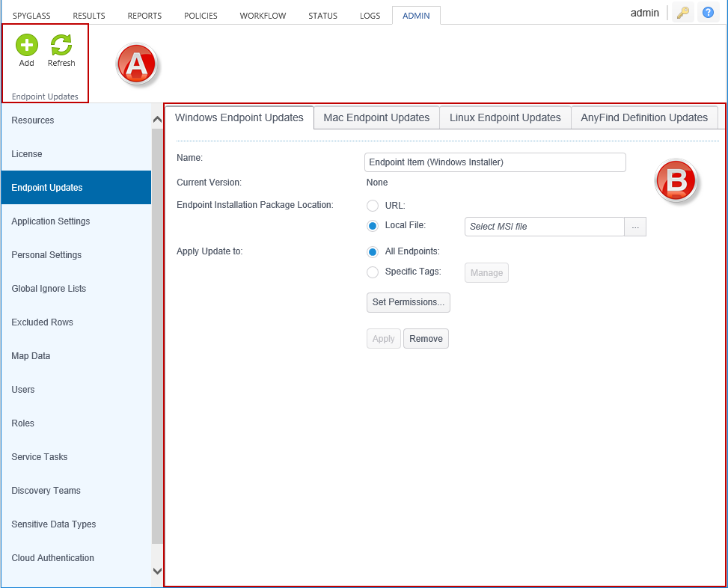The width and height of the screenshot is (728, 588).
Task: Click the browse ellipsis button for MSI file
Action: (x=635, y=227)
